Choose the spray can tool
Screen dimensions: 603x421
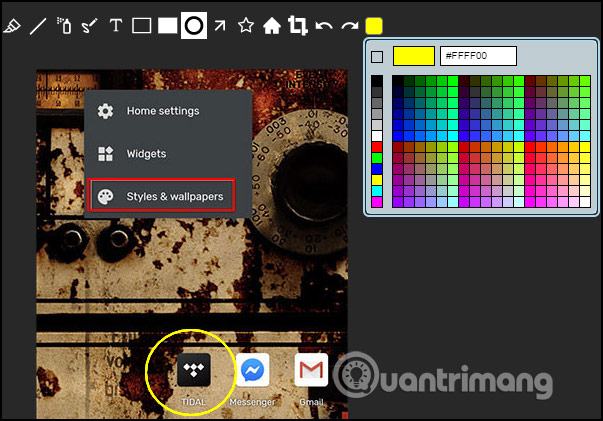pos(64,26)
